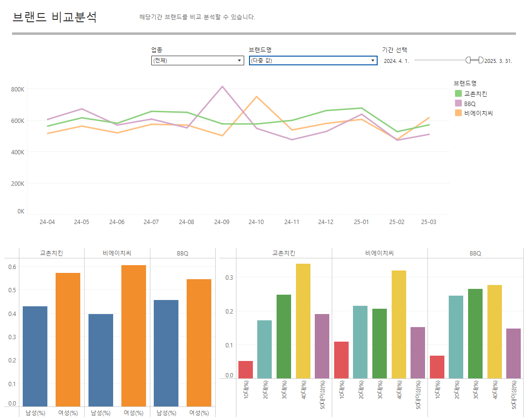
Task: Click the BBQ 50대이상(%) purple bar
Action: 514,354
